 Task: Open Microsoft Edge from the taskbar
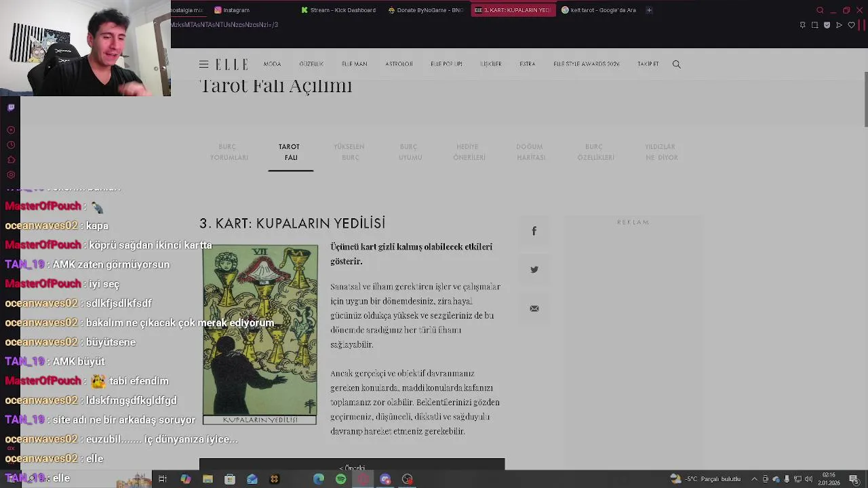(x=319, y=479)
